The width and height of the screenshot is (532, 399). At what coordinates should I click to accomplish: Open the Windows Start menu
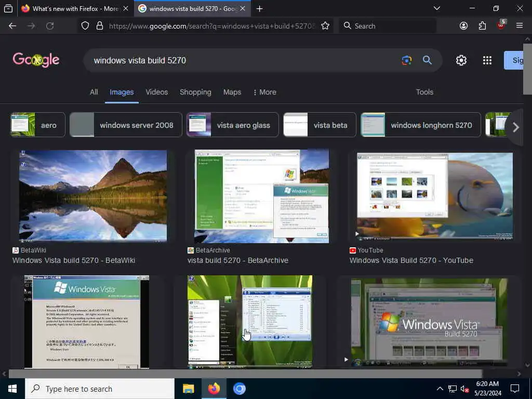[12, 389]
